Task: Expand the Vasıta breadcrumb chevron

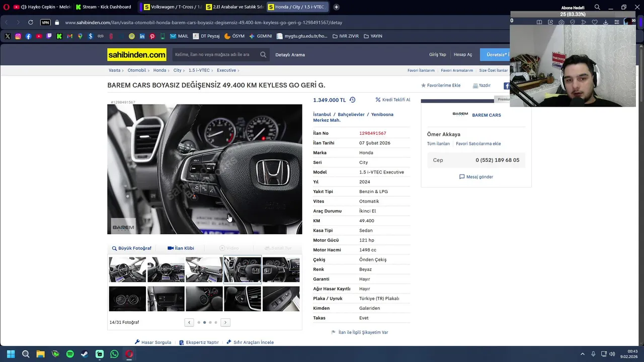Action: pos(124,70)
